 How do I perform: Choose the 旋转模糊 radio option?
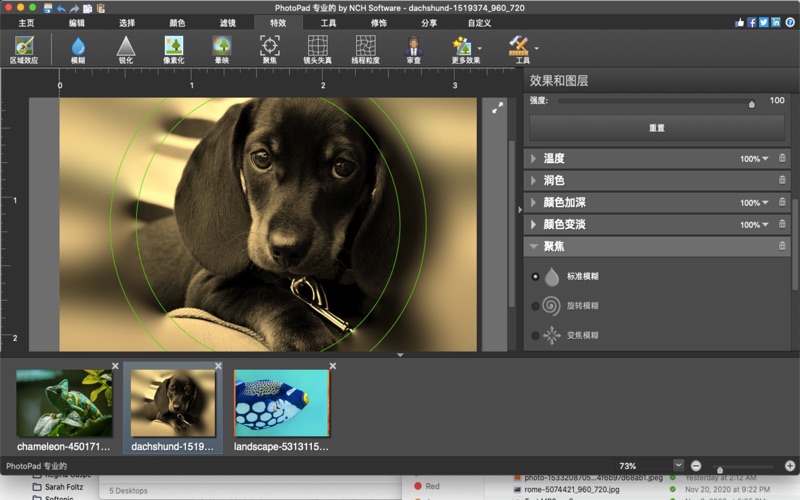pos(536,306)
